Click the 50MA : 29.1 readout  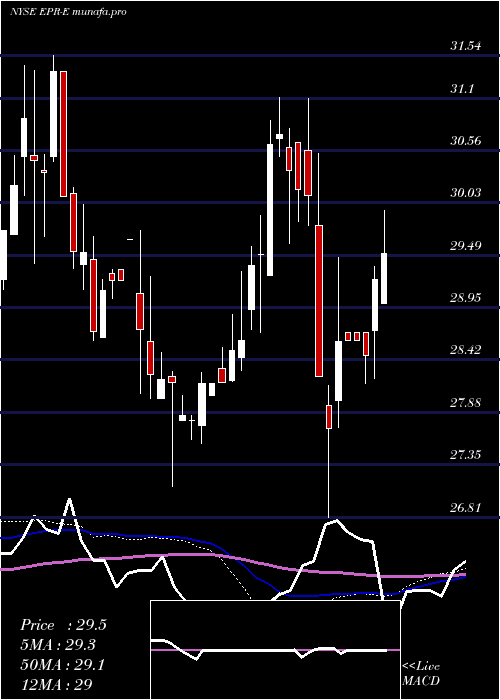click(62, 665)
